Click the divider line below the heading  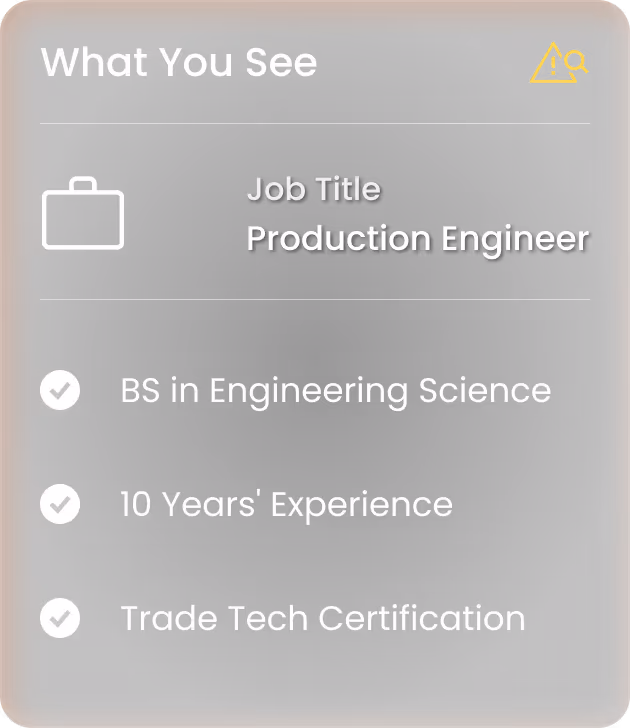coord(315,124)
